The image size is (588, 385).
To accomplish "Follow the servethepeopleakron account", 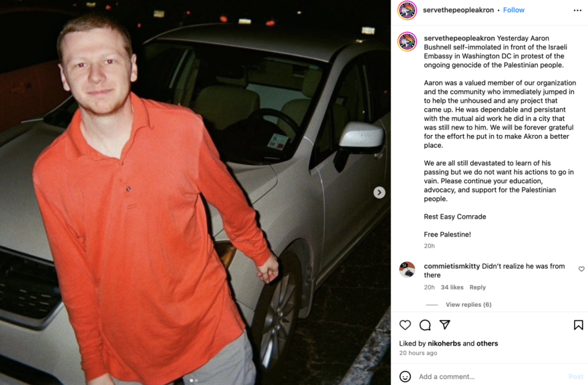I will point(513,10).
